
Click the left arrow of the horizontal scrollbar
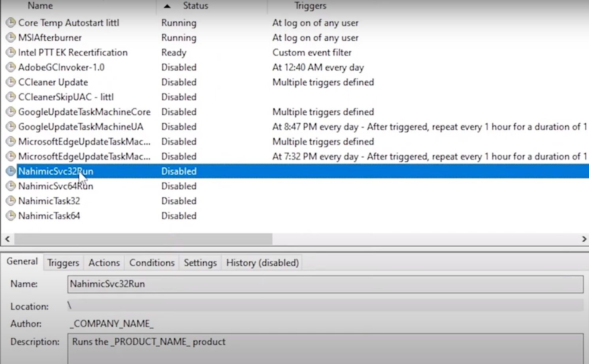(7, 239)
